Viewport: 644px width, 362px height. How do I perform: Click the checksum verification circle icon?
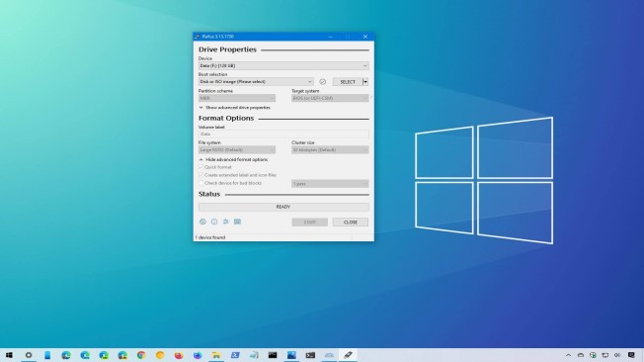click(x=323, y=82)
